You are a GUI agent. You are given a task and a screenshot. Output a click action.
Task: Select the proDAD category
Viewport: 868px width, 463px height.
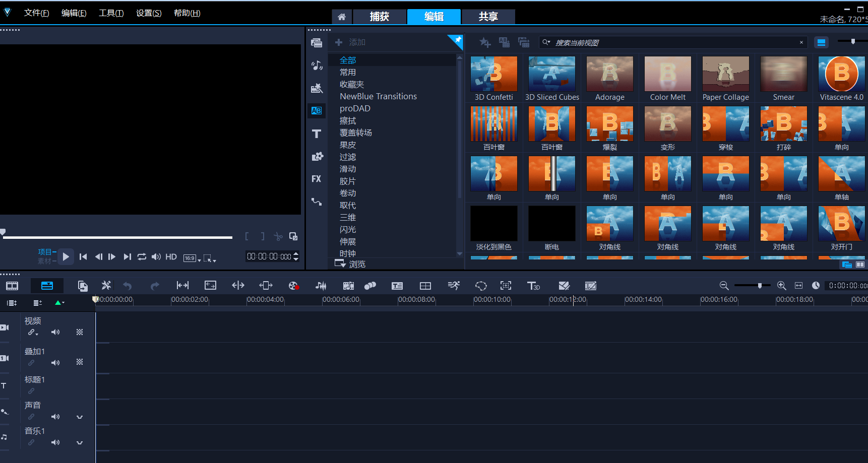[x=355, y=108]
